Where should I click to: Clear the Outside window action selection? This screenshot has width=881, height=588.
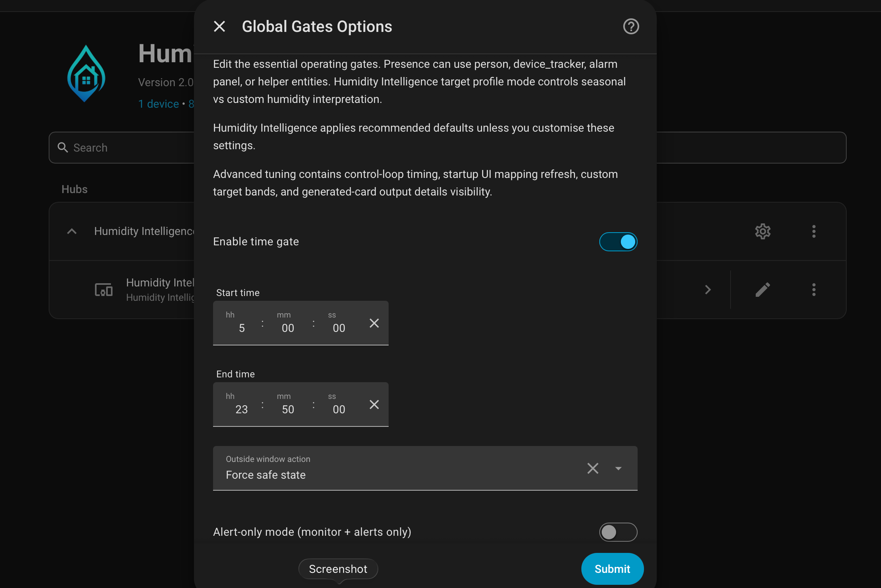pos(593,468)
